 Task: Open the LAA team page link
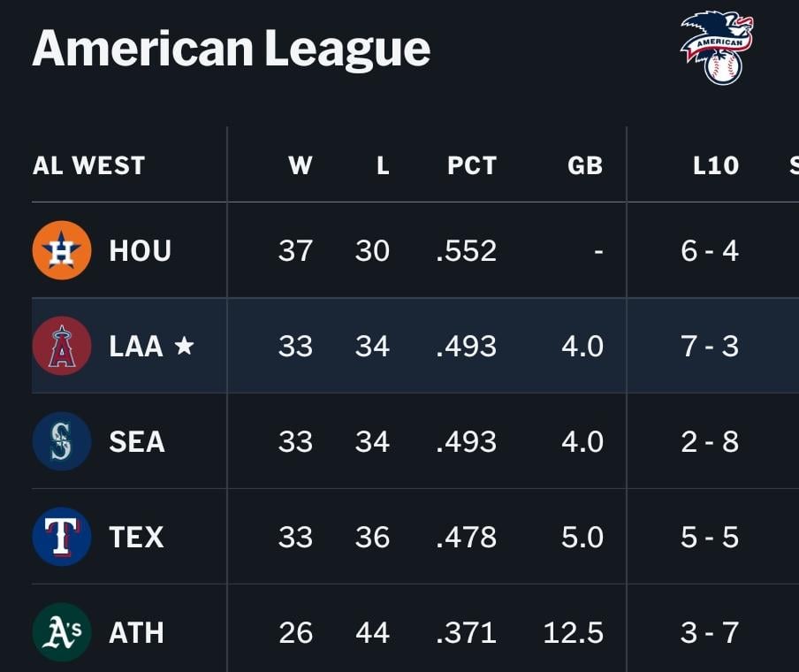pyautogui.click(x=136, y=346)
